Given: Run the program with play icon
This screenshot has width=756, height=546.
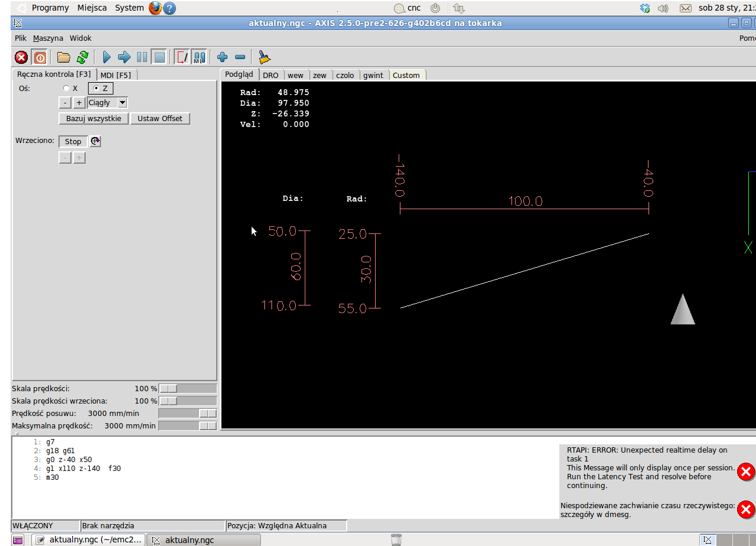Looking at the screenshot, I should (107, 57).
